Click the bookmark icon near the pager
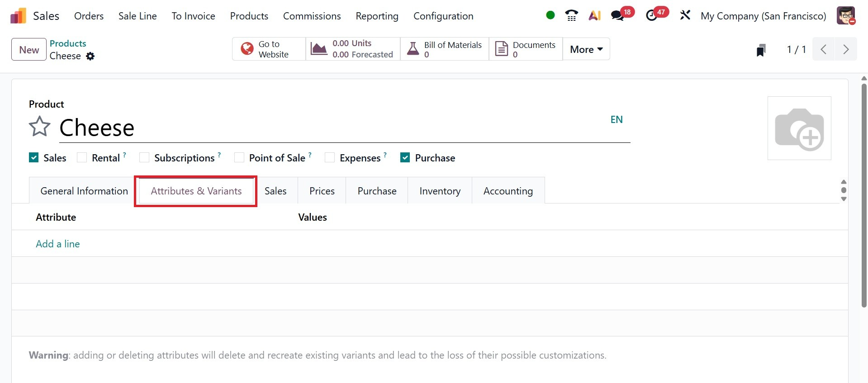The image size is (868, 383). [761, 50]
